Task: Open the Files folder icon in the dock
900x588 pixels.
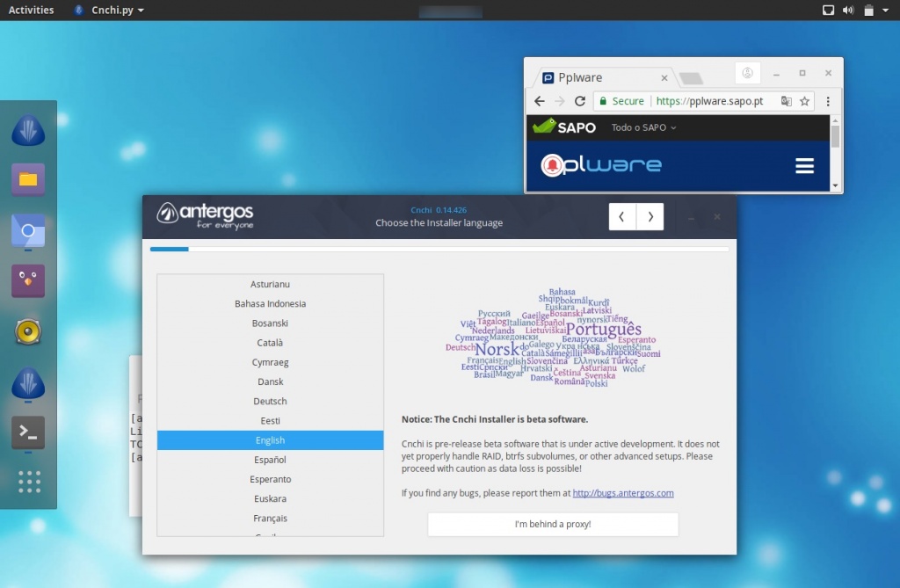Action: point(29,178)
